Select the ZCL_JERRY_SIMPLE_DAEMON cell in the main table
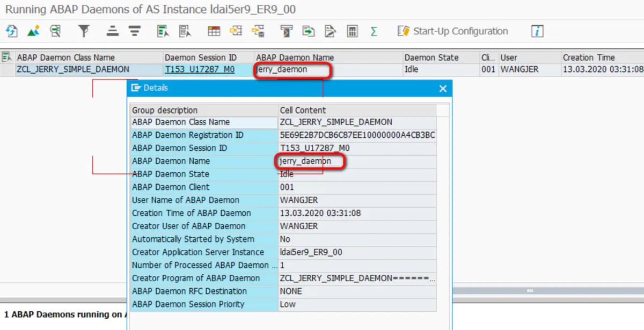The width and height of the screenshot is (644, 330). click(x=73, y=69)
